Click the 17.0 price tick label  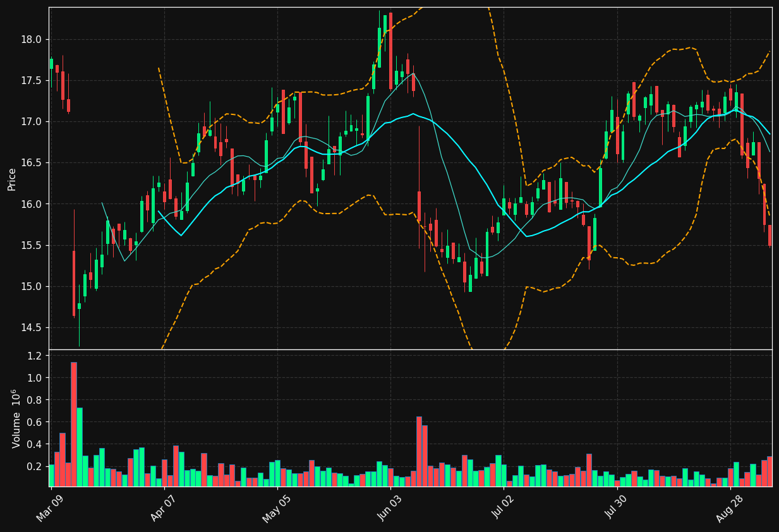31,121
